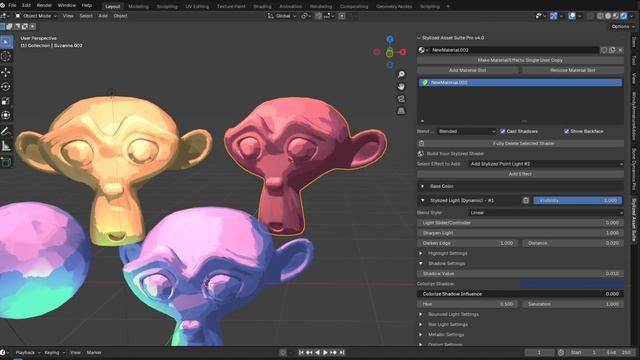The width and height of the screenshot is (640, 360).
Task: Click the viewport zoom magnifier icon
Action: point(401,74)
